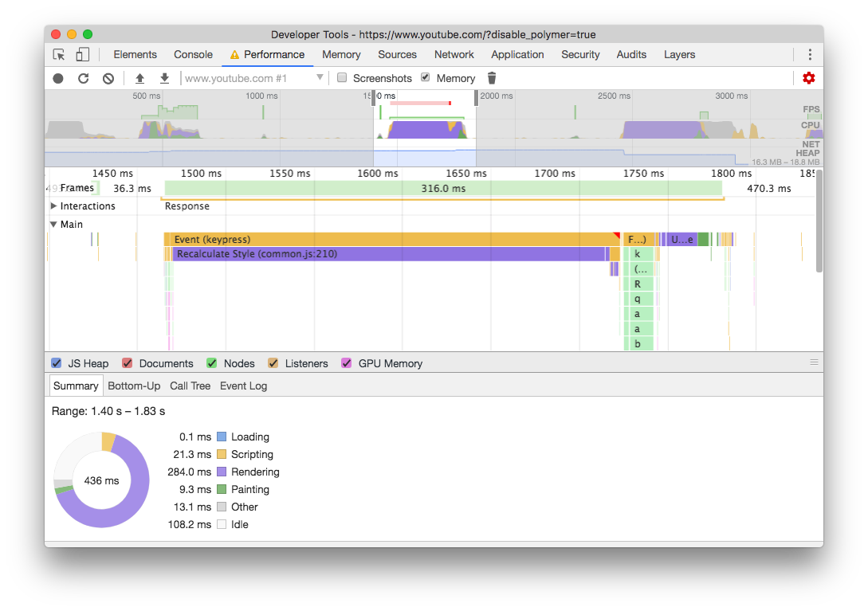This screenshot has width=868, height=611.
Task: Click the F...) flame chart block
Action: [638, 239]
